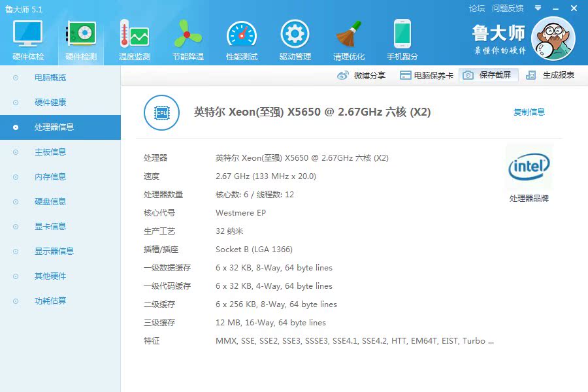
Task: Click the 电脑保养卡 button label
Action: click(x=434, y=75)
